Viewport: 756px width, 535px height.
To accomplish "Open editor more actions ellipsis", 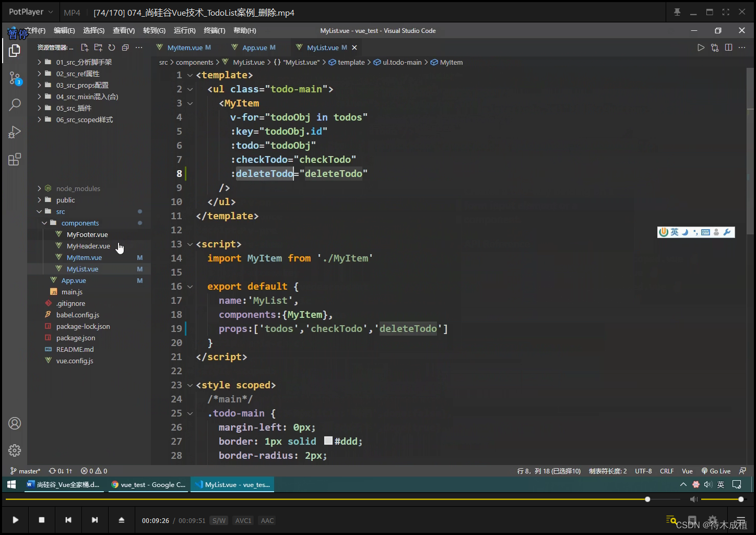I will pos(742,47).
